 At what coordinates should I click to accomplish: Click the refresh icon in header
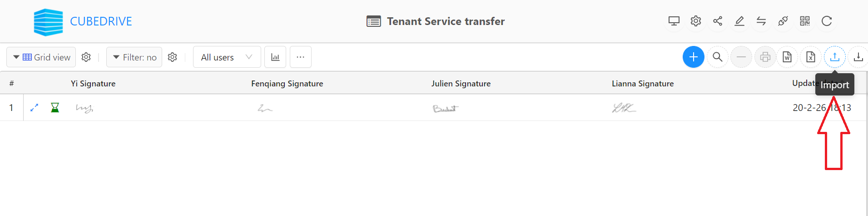[x=827, y=21]
